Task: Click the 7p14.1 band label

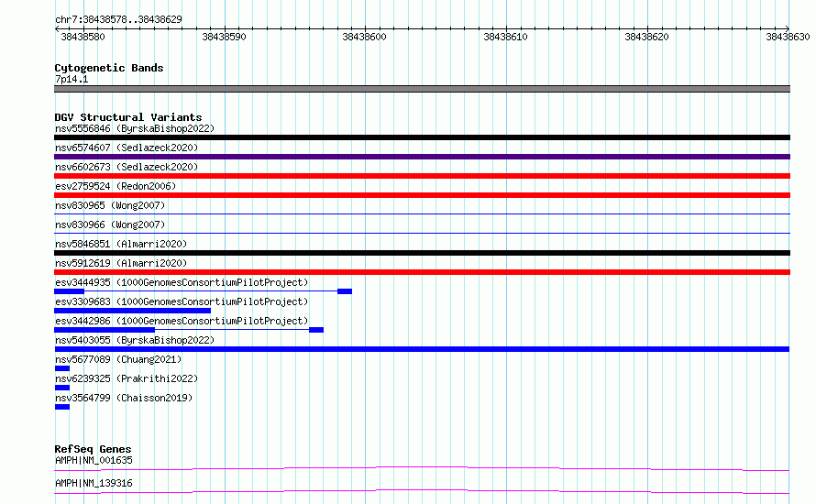Action: pyautogui.click(x=72, y=79)
